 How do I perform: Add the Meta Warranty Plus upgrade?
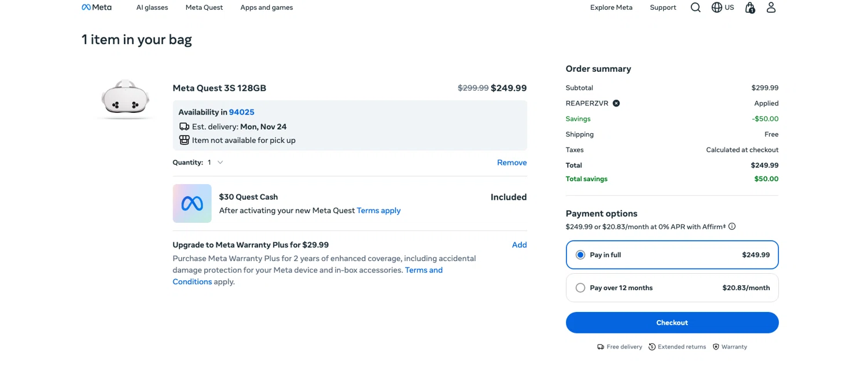pyautogui.click(x=519, y=245)
